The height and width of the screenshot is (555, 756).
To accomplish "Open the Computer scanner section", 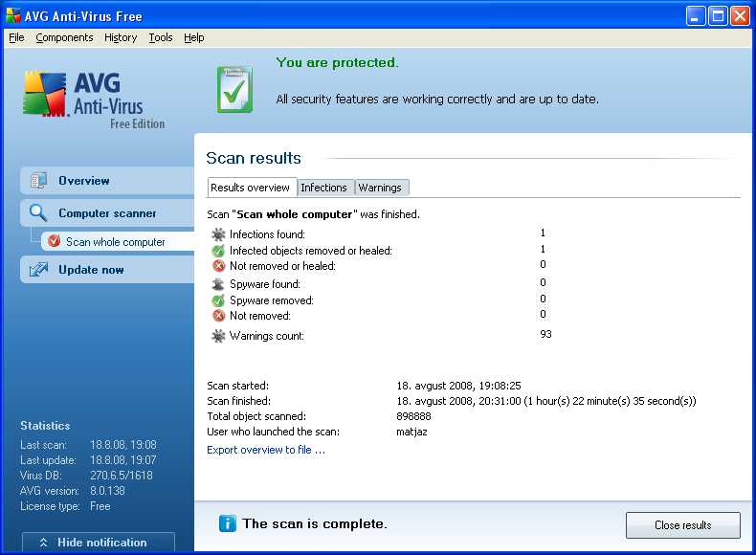I will (x=107, y=213).
